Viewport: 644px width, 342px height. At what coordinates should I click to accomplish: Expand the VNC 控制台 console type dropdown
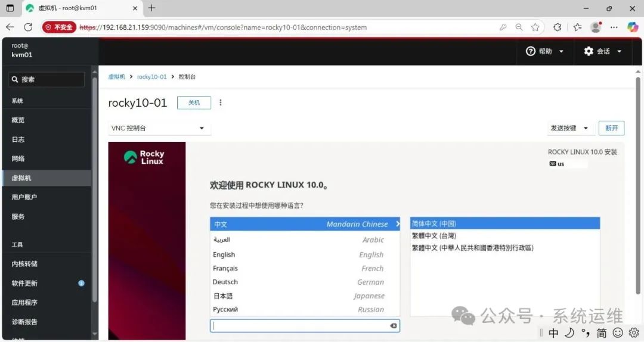(159, 128)
